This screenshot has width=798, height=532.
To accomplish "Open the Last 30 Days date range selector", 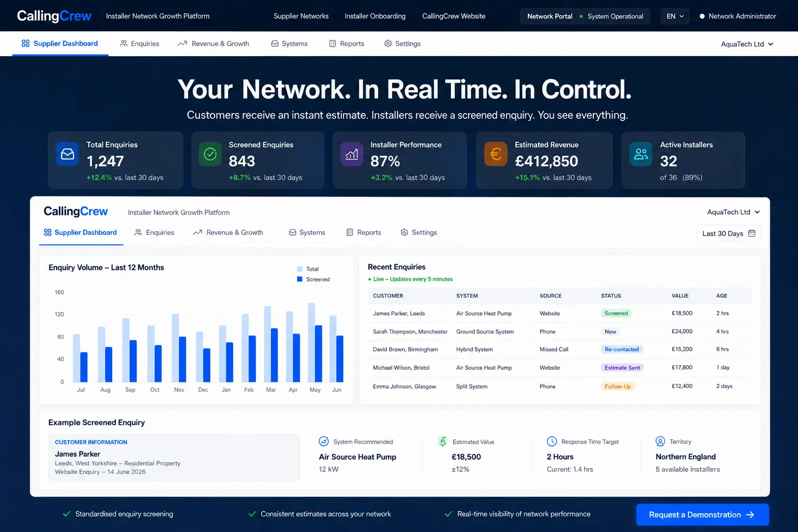I will 729,233.
